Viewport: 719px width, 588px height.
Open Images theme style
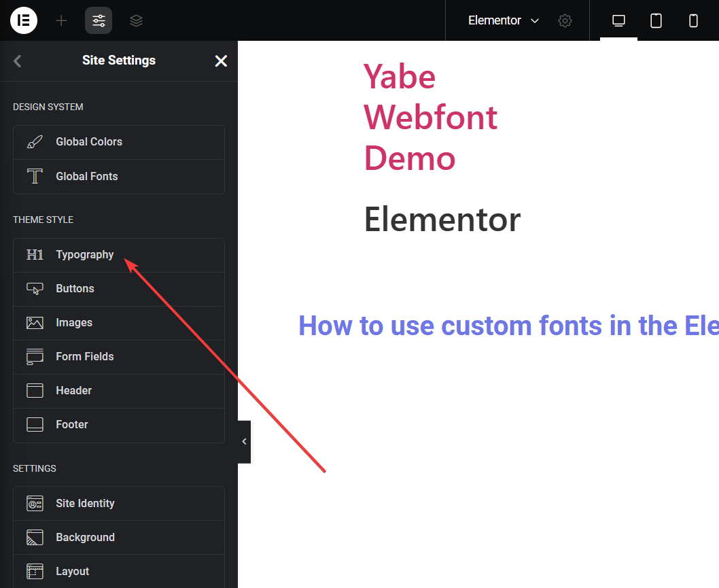click(119, 323)
